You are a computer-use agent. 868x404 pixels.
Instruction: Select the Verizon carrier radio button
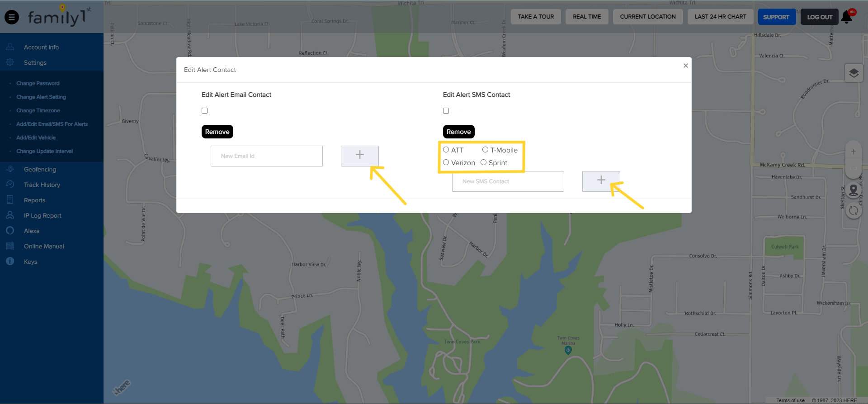446,162
